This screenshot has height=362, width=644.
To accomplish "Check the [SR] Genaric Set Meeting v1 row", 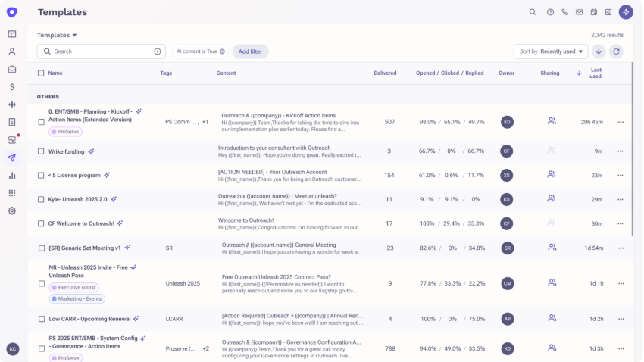I will coord(42,248).
